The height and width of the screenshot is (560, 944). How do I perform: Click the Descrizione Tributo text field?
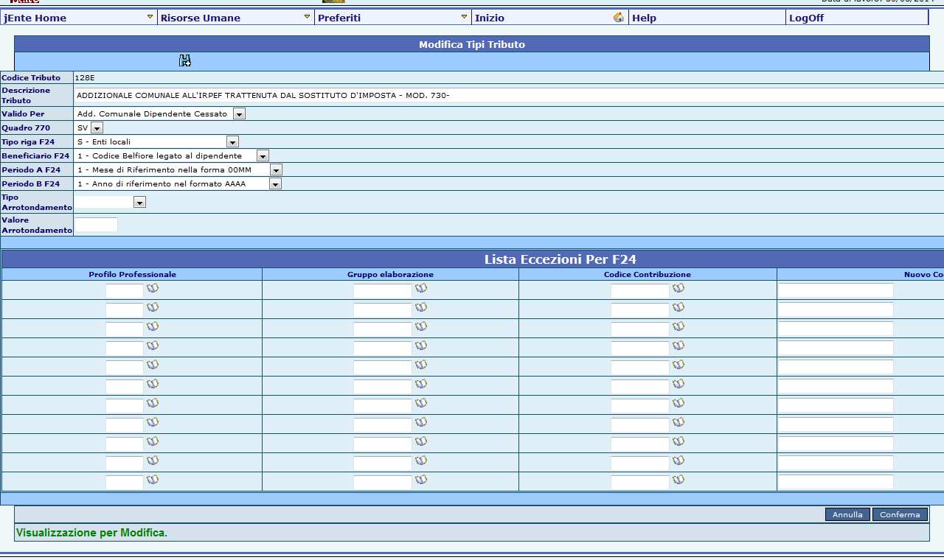[x=509, y=95]
